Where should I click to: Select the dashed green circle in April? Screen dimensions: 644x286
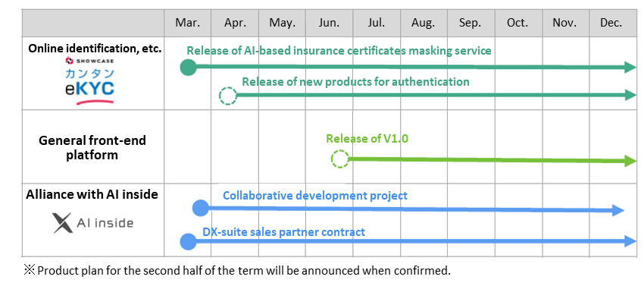[228, 96]
